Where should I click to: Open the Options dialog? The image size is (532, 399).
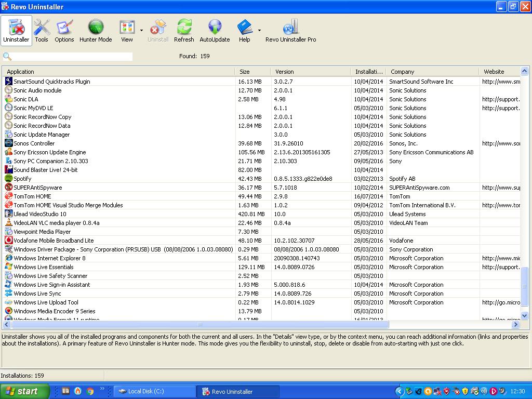tap(64, 31)
